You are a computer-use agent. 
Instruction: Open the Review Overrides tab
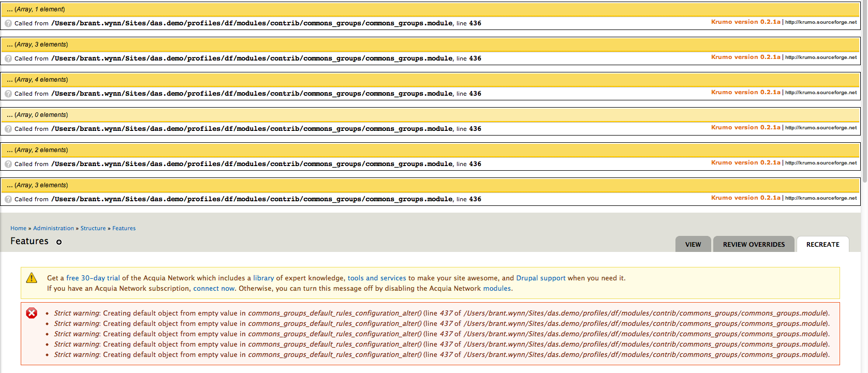click(754, 244)
